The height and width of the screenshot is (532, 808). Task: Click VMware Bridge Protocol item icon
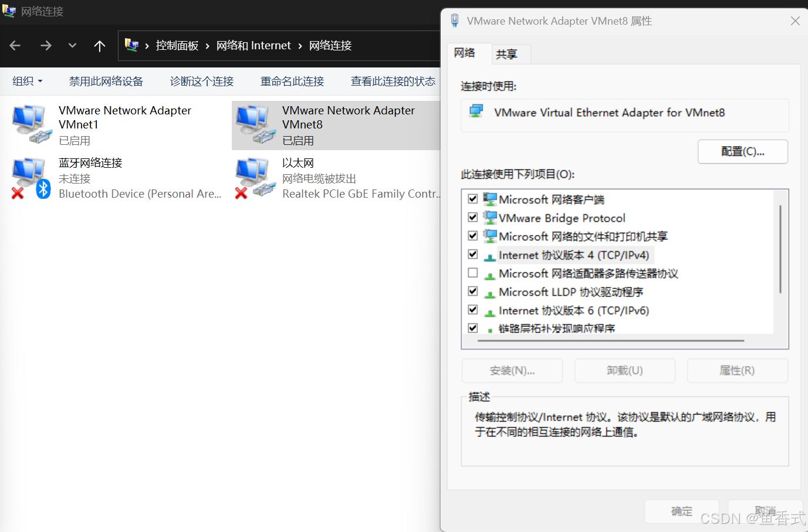pyautogui.click(x=489, y=217)
